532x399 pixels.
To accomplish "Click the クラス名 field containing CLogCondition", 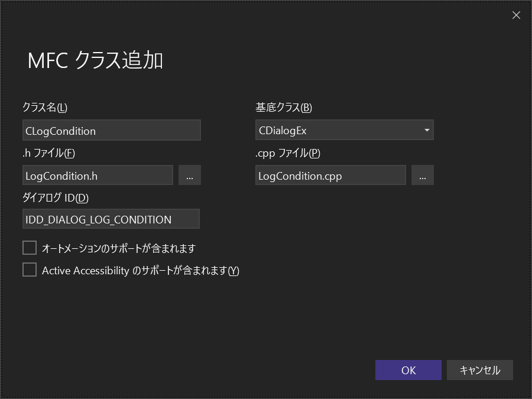I will point(111,130).
